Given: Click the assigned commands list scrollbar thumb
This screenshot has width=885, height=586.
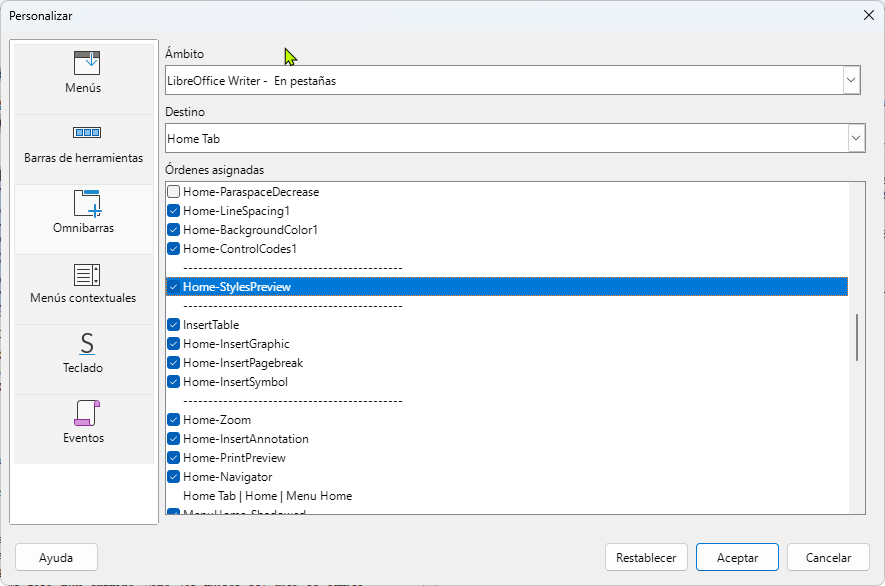Looking at the screenshot, I should pyautogui.click(x=857, y=338).
